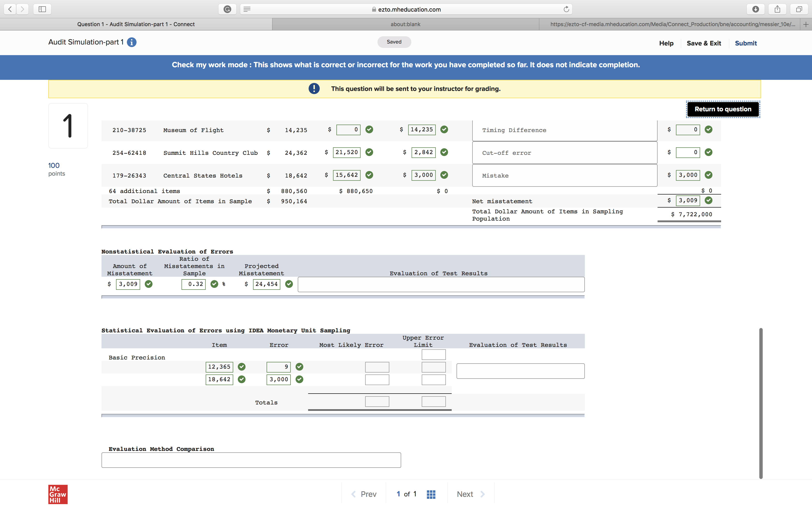Click the checkmark beside 0.32 ratio
This screenshot has height=508, width=812.
pos(214,284)
